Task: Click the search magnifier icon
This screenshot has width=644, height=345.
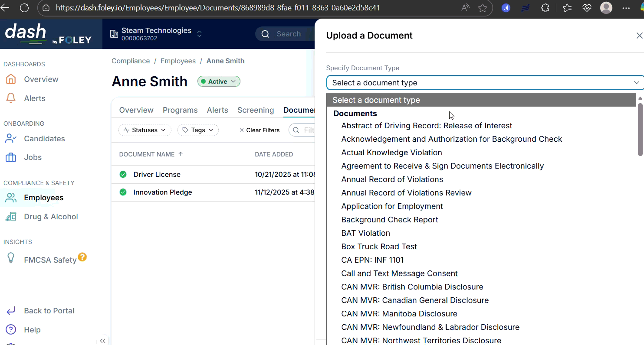Action: (x=265, y=34)
